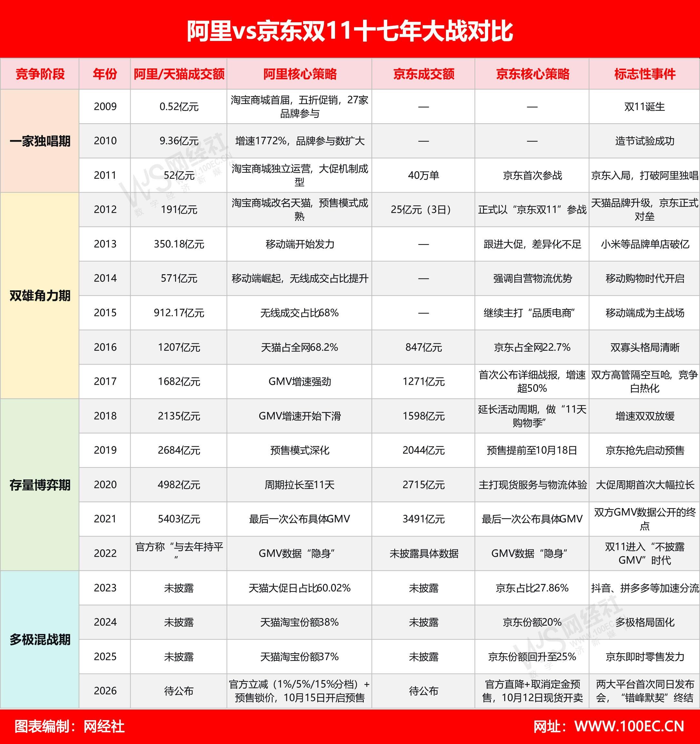Image resolution: width=700 pixels, height=744 pixels.
Task: Click the 0.52亿元 cell
Action: tap(179, 107)
